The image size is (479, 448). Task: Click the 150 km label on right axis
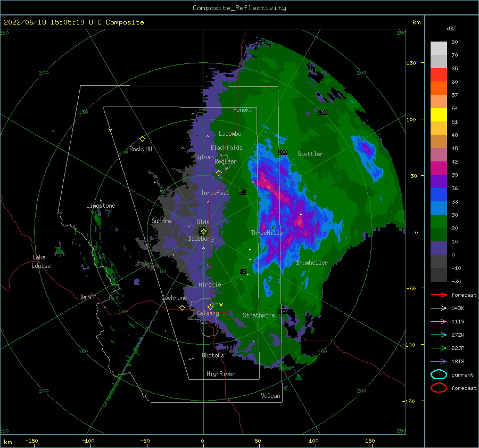tap(411, 63)
